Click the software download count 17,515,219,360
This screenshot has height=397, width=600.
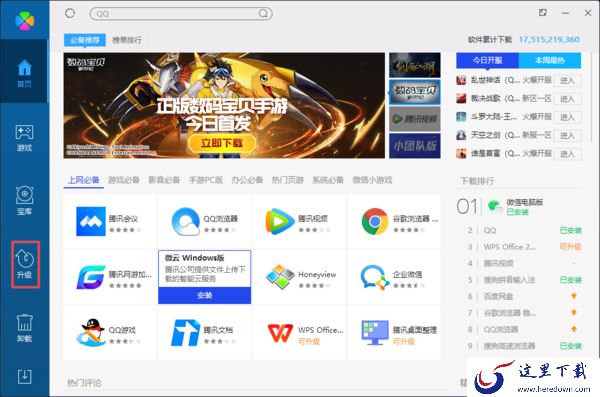click(549, 39)
